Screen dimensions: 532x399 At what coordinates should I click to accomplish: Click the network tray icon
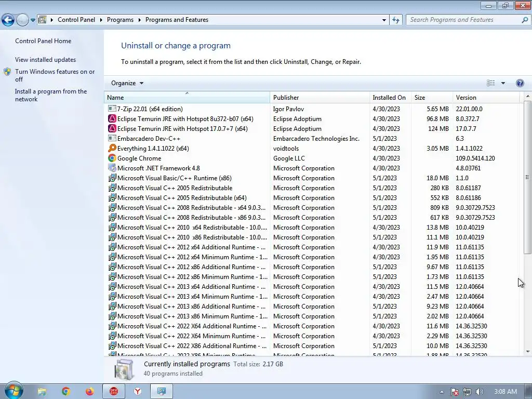[x=467, y=392]
